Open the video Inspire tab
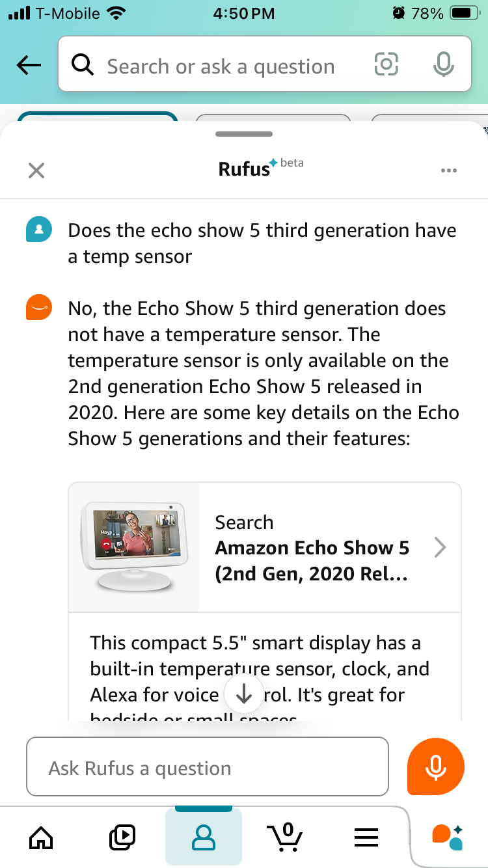488x868 pixels. pyautogui.click(x=122, y=836)
